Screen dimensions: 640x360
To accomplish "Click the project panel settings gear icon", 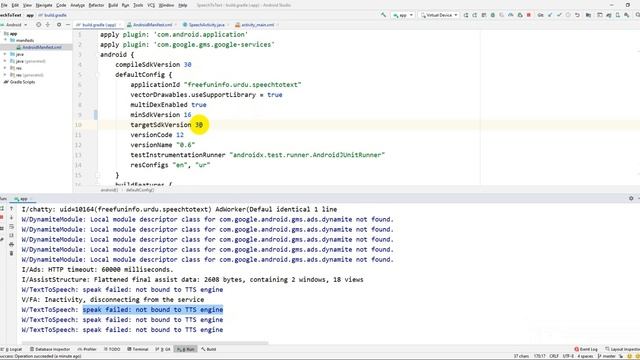I will pos(59,25).
